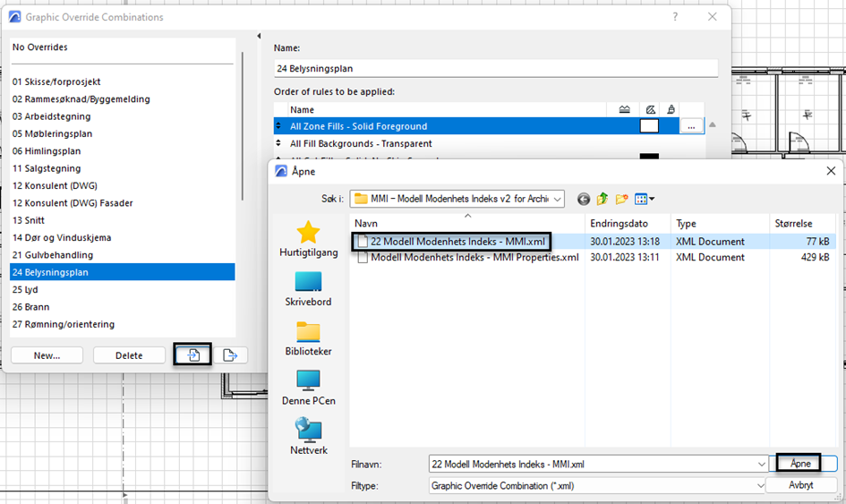Go up one folder level
Image resolution: width=846 pixels, height=504 pixels.
pyautogui.click(x=602, y=199)
